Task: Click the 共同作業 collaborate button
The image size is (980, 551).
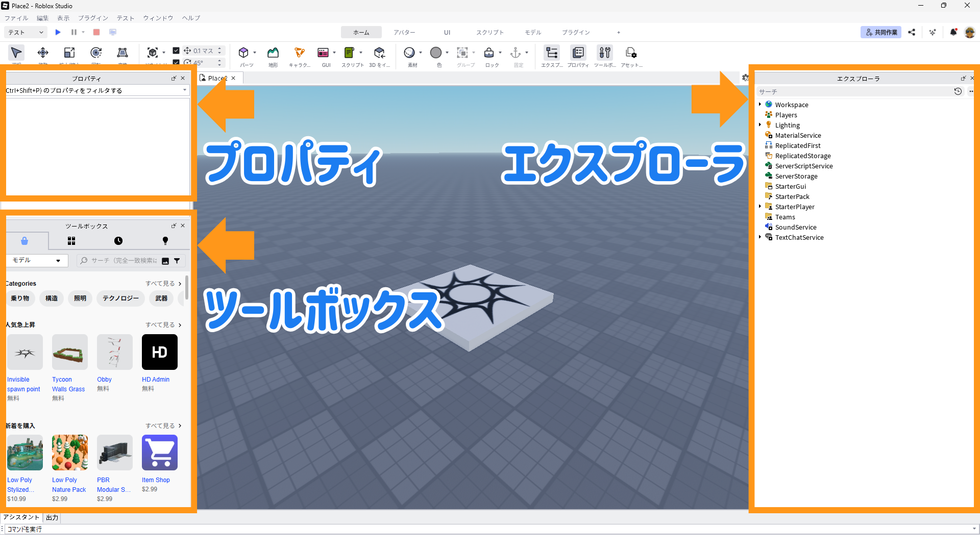Action: (x=881, y=32)
